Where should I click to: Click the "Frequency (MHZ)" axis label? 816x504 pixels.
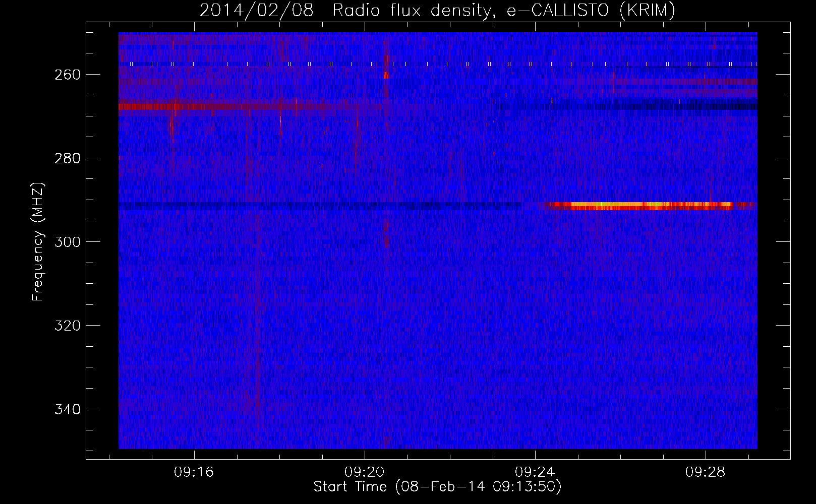(38, 242)
